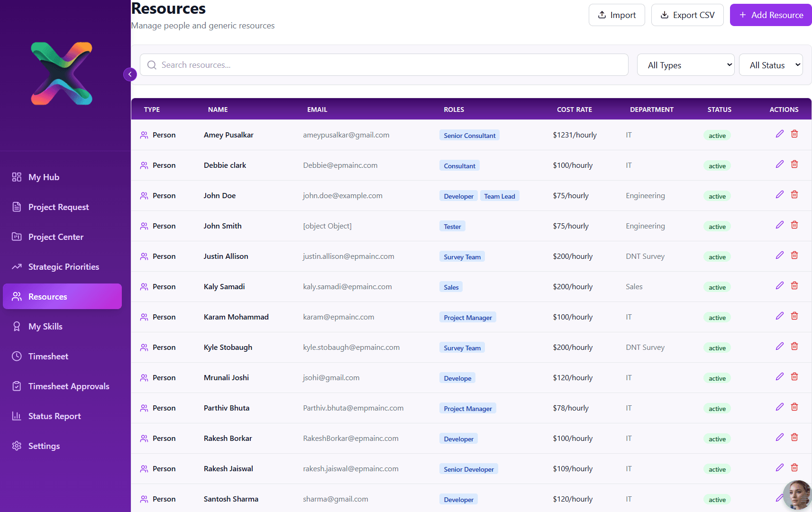Edit Justin Allison with the pencil icon
The height and width of the screenshot is (512, 812).
[x=779, y=256]
